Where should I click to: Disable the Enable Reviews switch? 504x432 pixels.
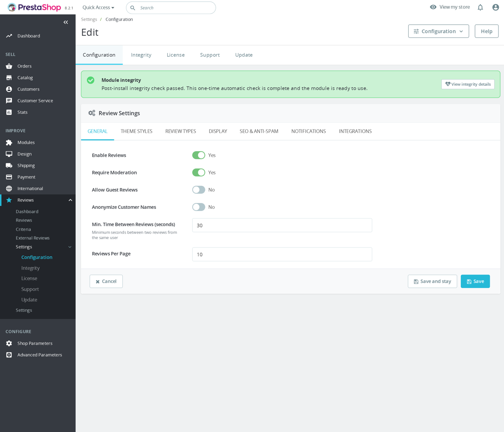[x=199, y=155]
